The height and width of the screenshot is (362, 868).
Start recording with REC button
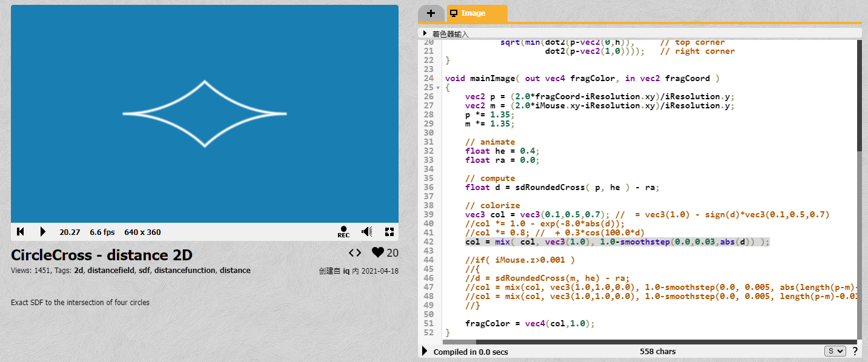pos(343,232)
